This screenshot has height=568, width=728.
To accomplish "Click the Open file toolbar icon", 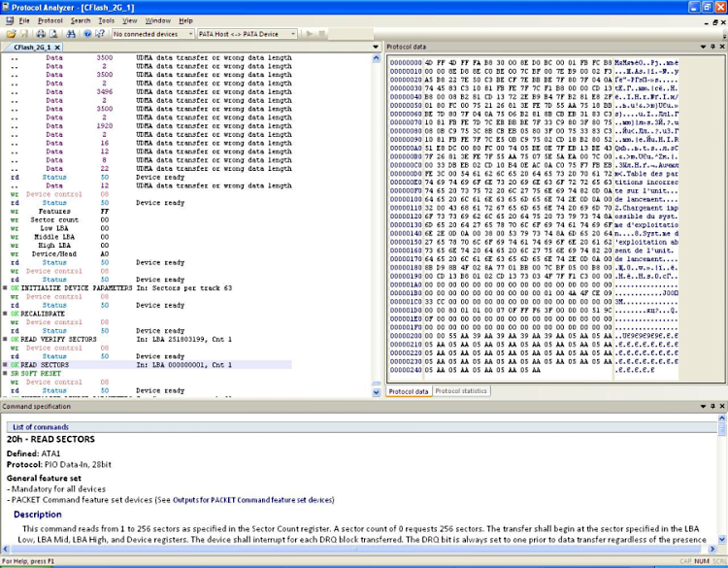I will point(11,34).
